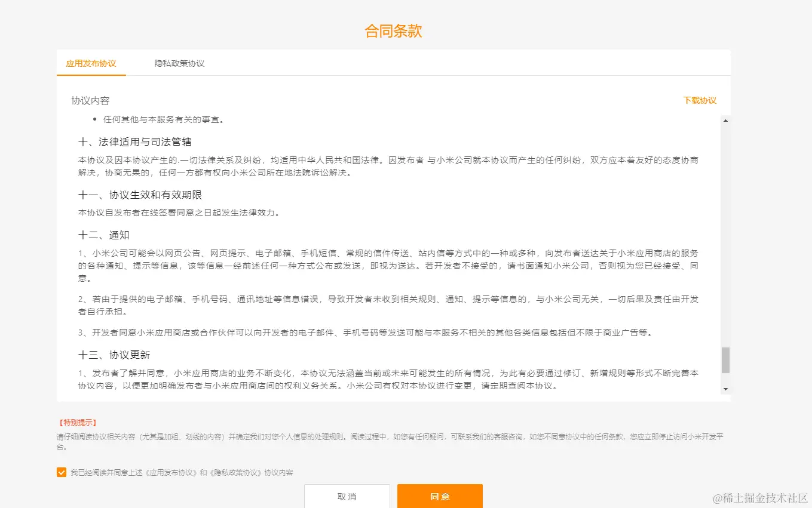Click heading 十三、协议更新
This screenshot has height=508, width=812.
114,355
